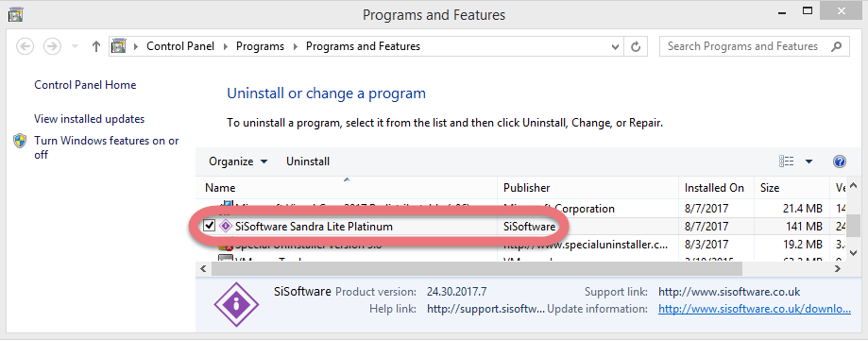Screen dimensions: 868x340
Task: Expand the view options dropdown arrow
Action: pos(808,161)
